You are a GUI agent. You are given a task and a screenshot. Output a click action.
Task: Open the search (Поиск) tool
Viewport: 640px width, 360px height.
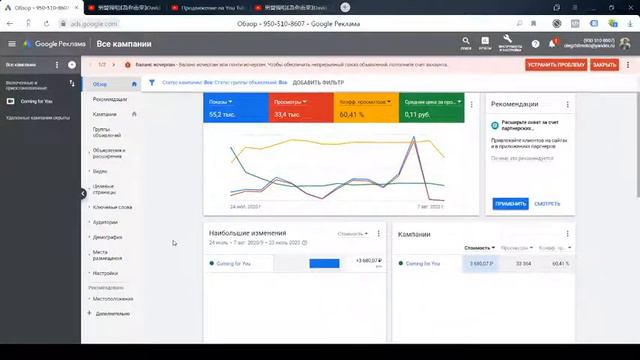click(x=466, y=43)
